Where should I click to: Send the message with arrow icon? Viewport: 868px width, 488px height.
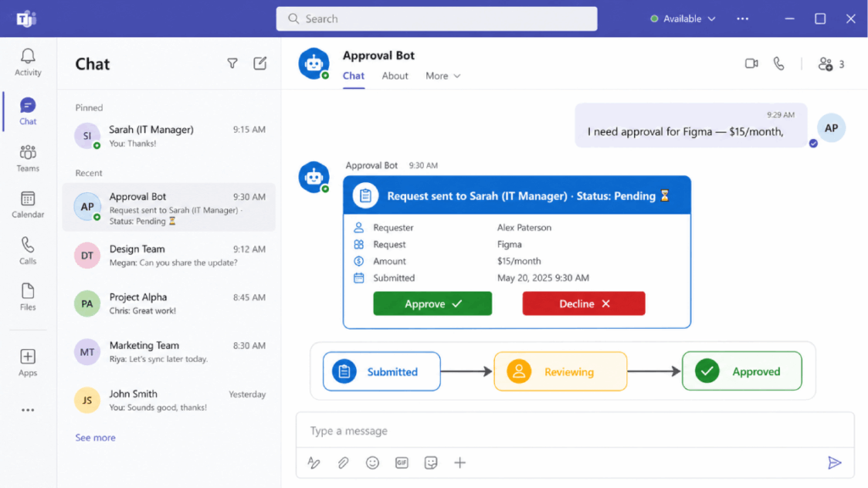click(834, 463)
